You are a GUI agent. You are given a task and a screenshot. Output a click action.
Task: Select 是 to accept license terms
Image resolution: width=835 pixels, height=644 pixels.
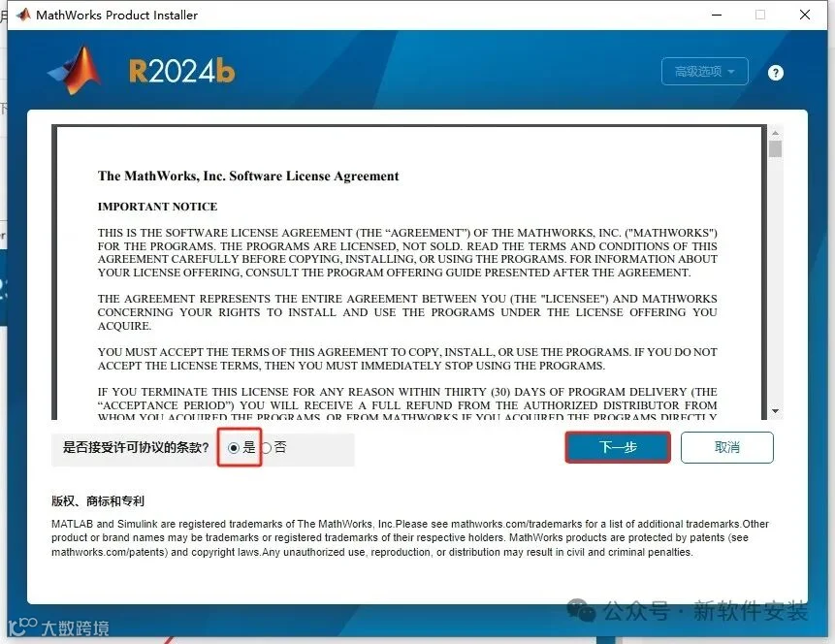coord(234,448)
